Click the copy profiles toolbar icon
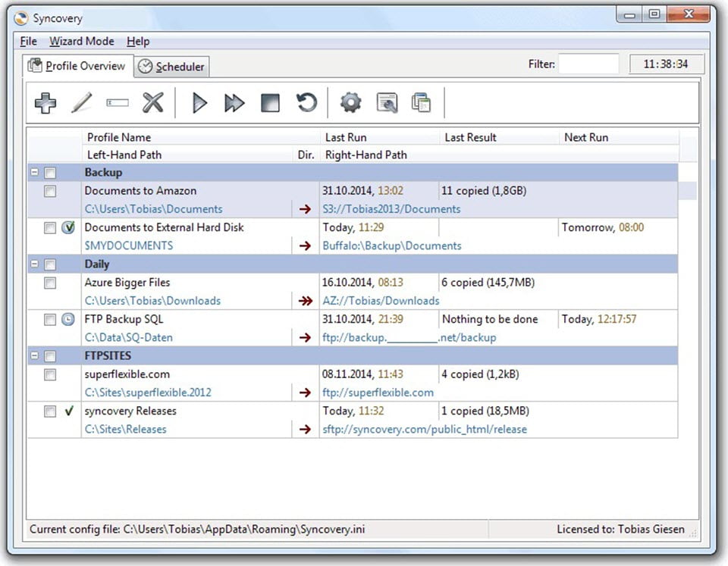 click(x=421, y=102)
